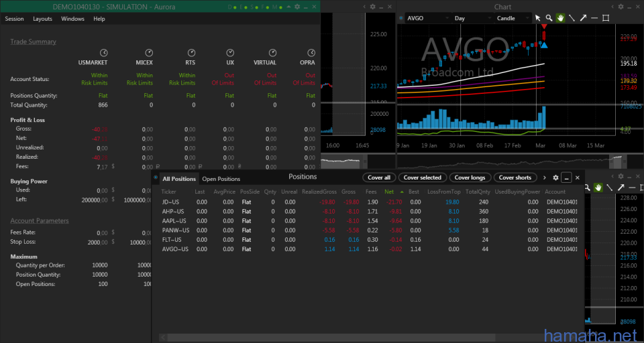Select the AHP~US position row
Screen dimensions: 644x343
[x=368, y=212]
